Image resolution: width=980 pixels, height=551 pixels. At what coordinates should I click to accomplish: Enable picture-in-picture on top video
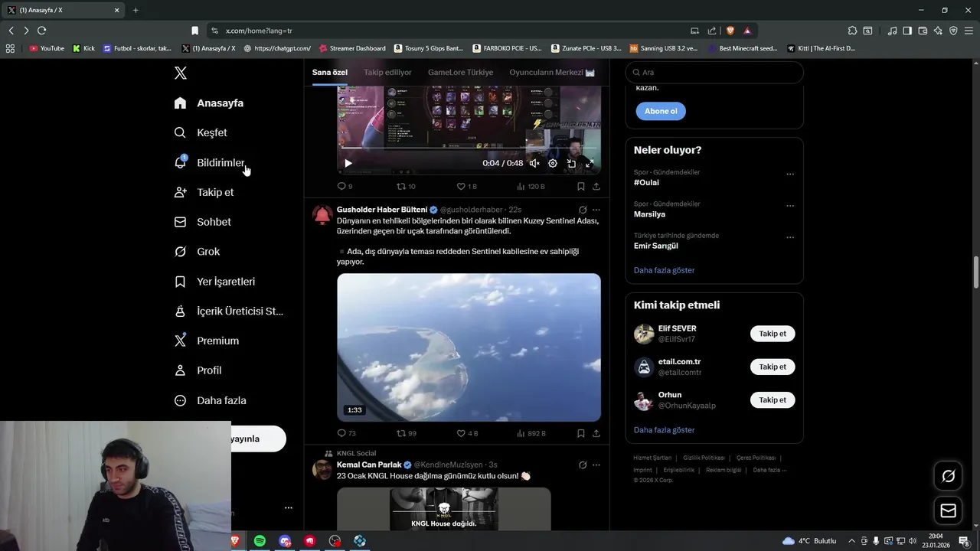coord(571,163)
